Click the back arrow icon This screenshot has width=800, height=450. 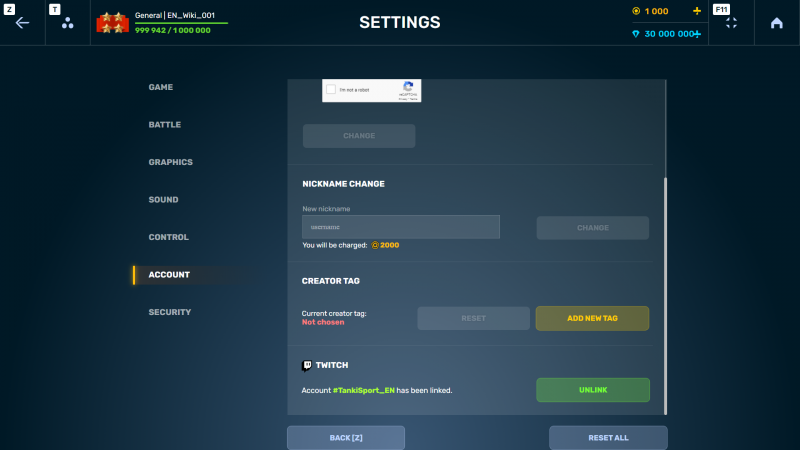[22, 23]
